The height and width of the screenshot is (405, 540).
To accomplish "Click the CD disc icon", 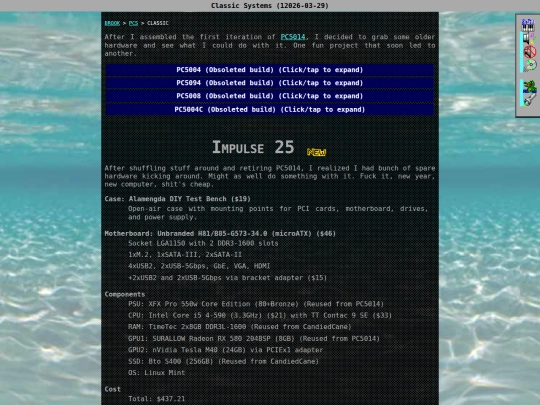I will tap(530, 65).
